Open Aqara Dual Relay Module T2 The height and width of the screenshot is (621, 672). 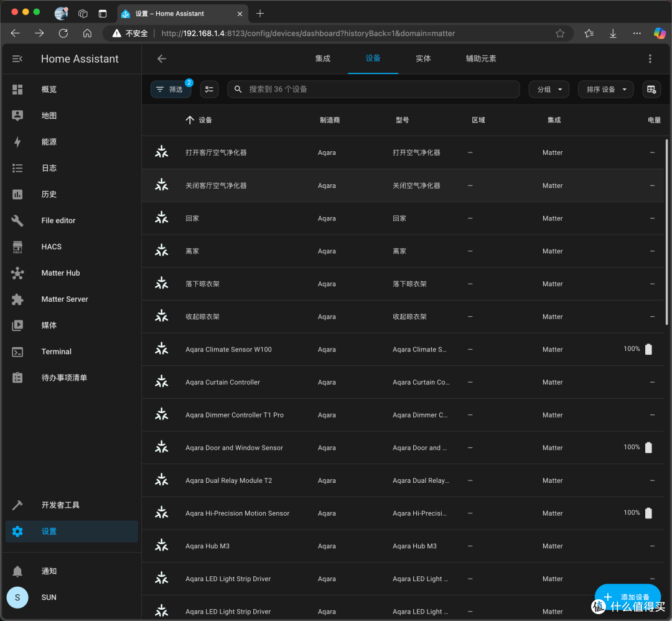click(x=403, y=480)
